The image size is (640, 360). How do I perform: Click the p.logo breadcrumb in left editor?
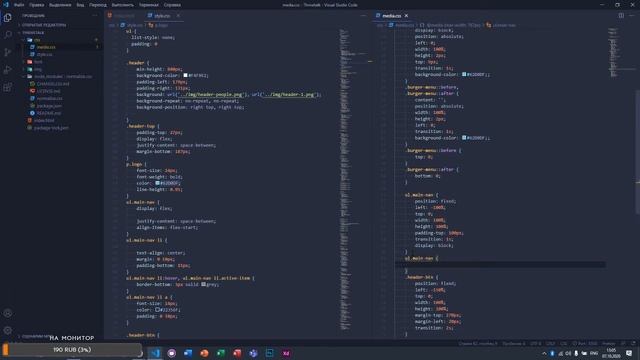click(158, 25)
